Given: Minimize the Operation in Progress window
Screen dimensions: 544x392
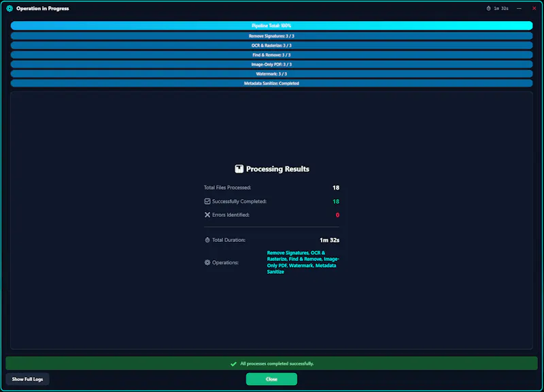Looking at the screenshot, I should [519, 8].
